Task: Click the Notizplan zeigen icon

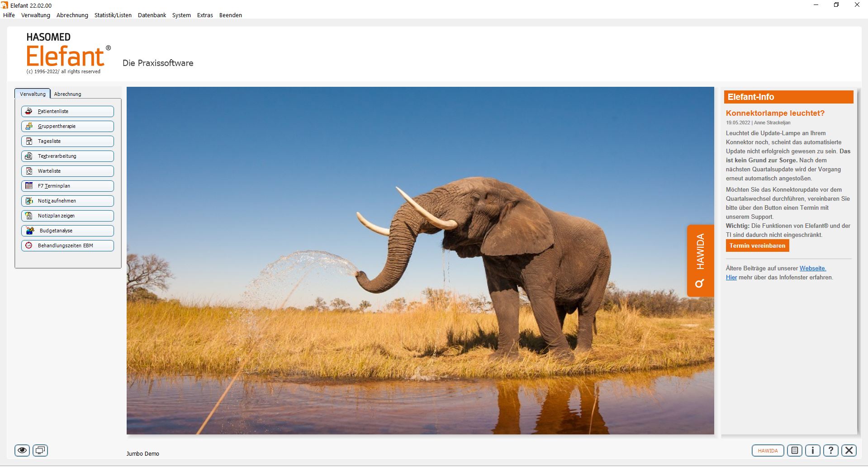Action: (29, 216)
